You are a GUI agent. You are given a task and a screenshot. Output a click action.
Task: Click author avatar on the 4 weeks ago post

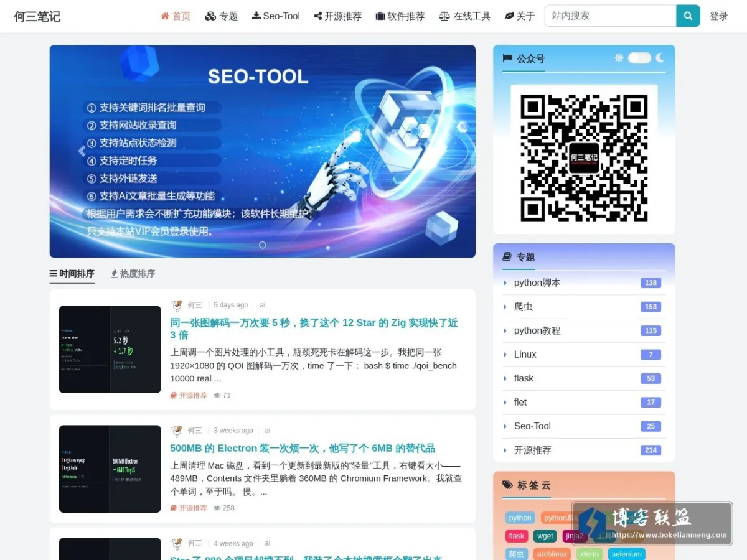[177, 543]
